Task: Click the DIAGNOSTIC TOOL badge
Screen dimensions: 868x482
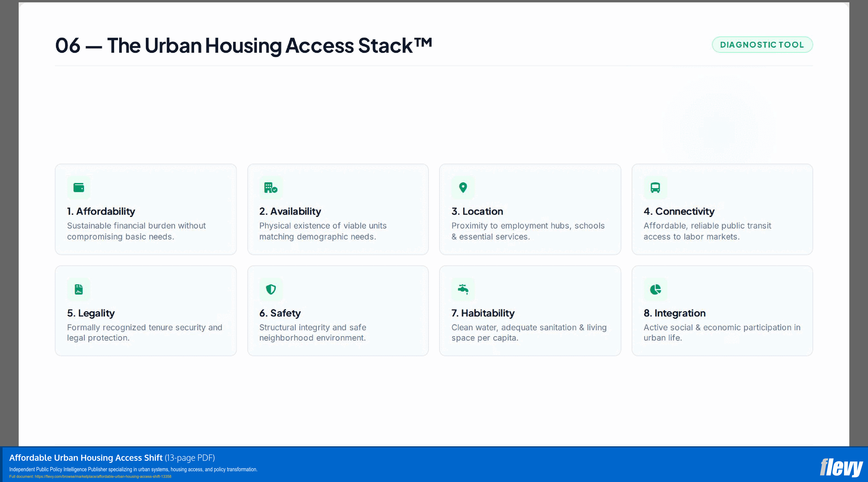Action: tap(762, 45)
